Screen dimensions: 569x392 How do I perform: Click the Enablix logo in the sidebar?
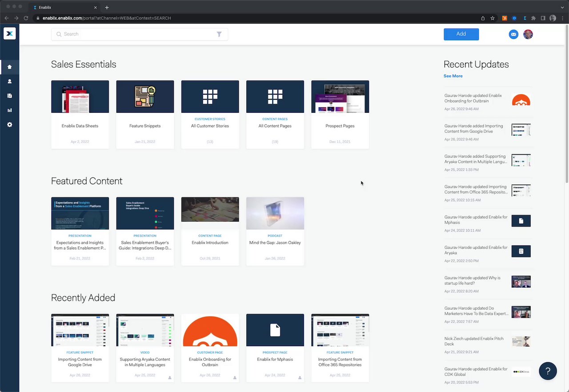point(10,33)
